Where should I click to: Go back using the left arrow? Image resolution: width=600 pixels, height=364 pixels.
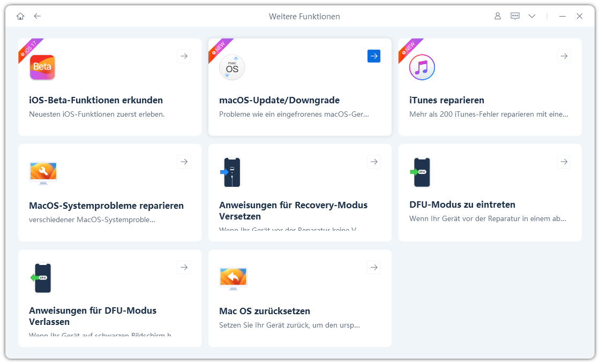click(37, 16)
